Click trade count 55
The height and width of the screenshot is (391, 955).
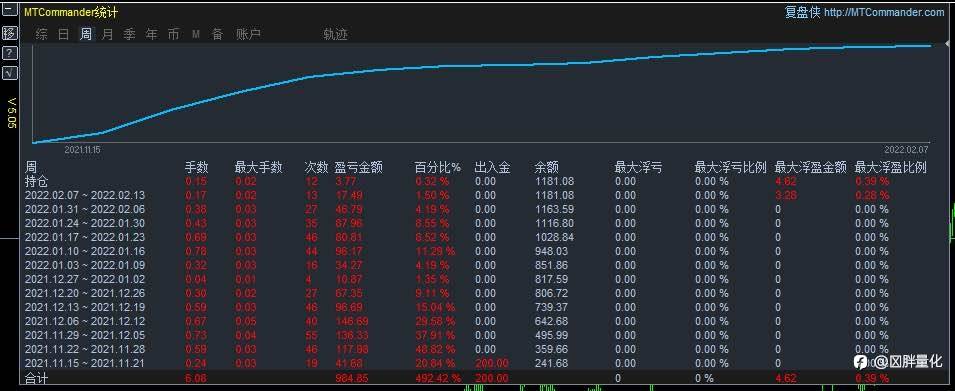(x=311, y=336)
